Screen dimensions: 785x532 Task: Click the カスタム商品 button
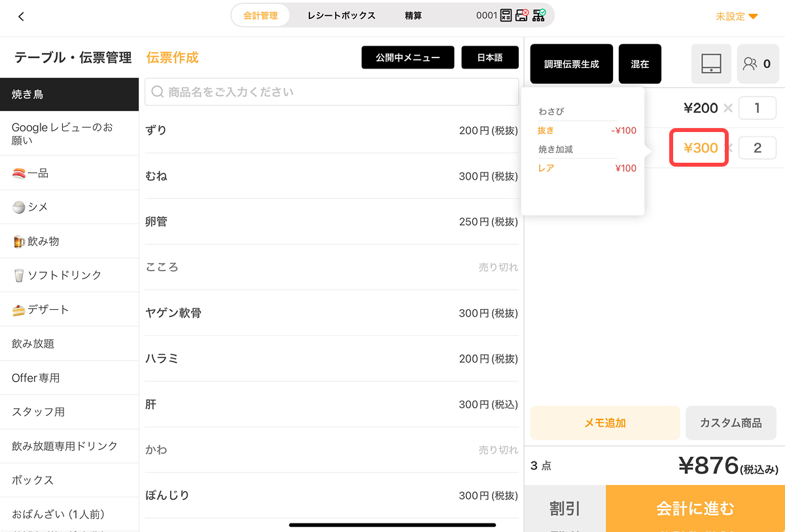(731, 423)
